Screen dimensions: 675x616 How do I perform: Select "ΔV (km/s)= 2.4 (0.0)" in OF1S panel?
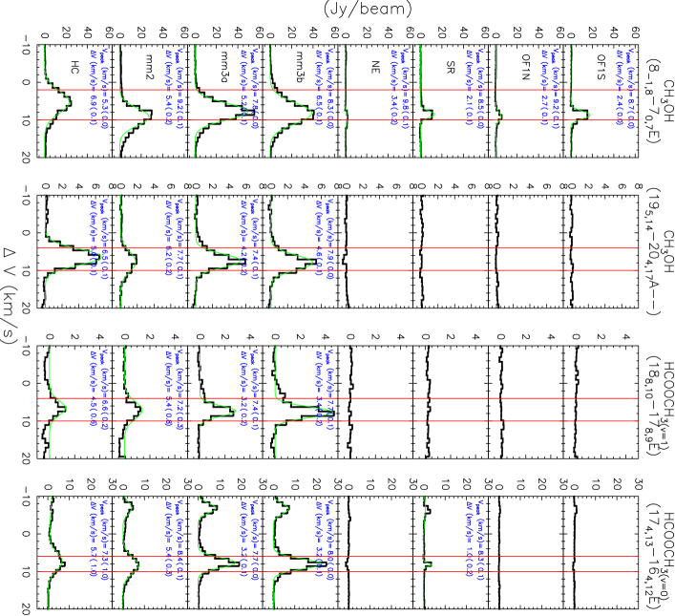tap(620, 87)
